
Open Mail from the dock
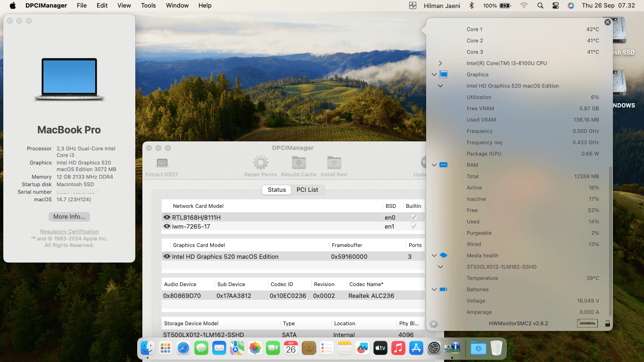219,348
